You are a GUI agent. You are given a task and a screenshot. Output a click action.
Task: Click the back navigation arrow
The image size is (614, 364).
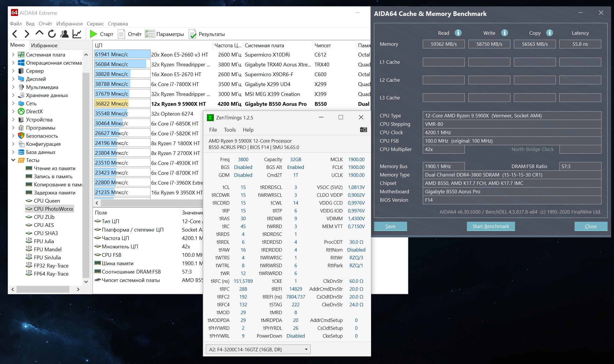pyautogui.click(x=15, y=34)
